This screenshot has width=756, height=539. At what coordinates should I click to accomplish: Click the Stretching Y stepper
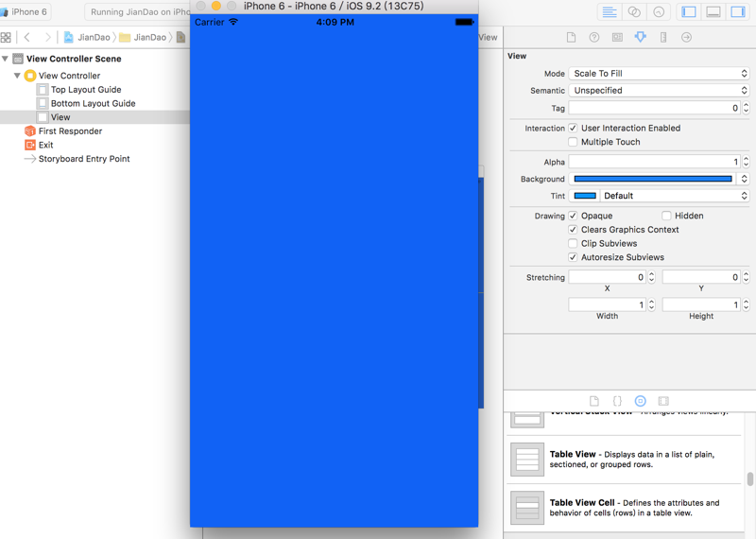[x=746, y=277]
